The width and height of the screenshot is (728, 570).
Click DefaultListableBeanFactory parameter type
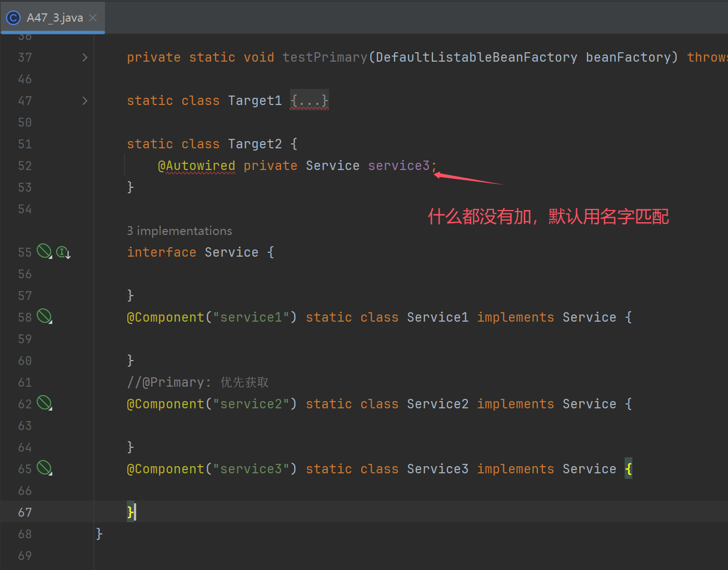477,57
